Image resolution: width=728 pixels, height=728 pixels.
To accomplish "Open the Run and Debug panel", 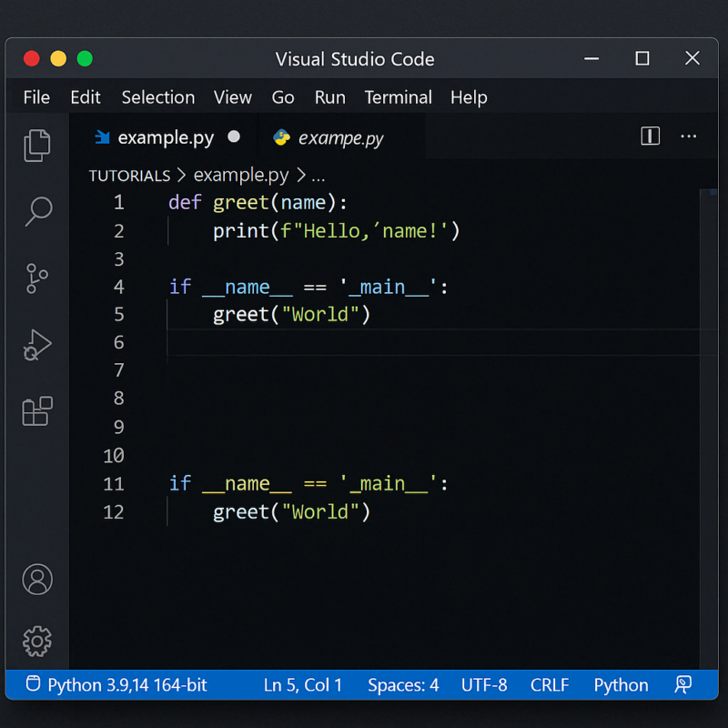I will tap(36, 345).
